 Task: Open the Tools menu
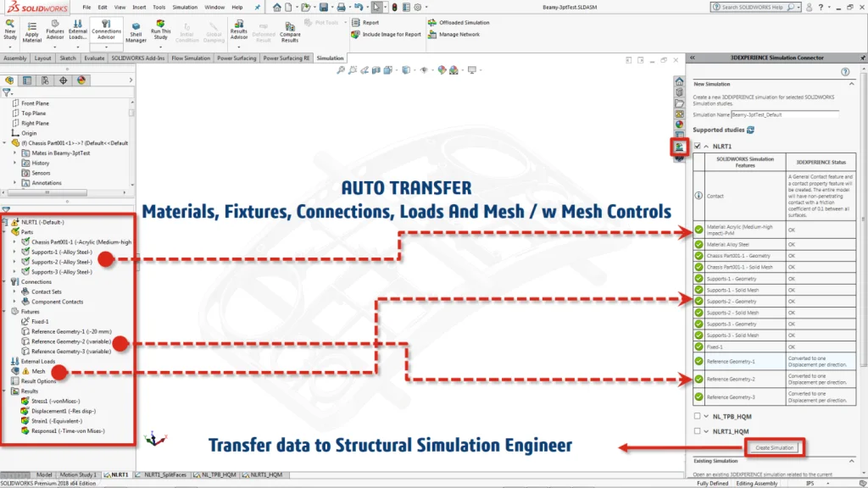click(159, 7)
